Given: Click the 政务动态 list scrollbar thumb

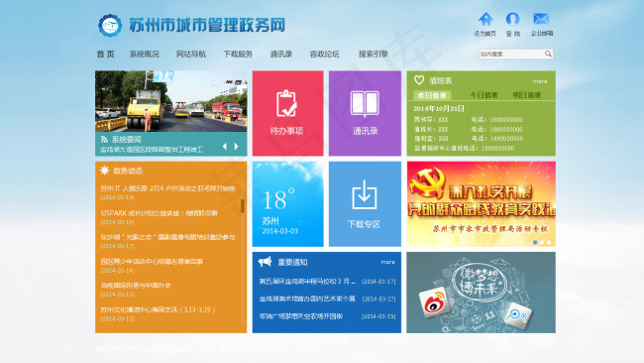Looking at the screenshot, I should [243, 205].
